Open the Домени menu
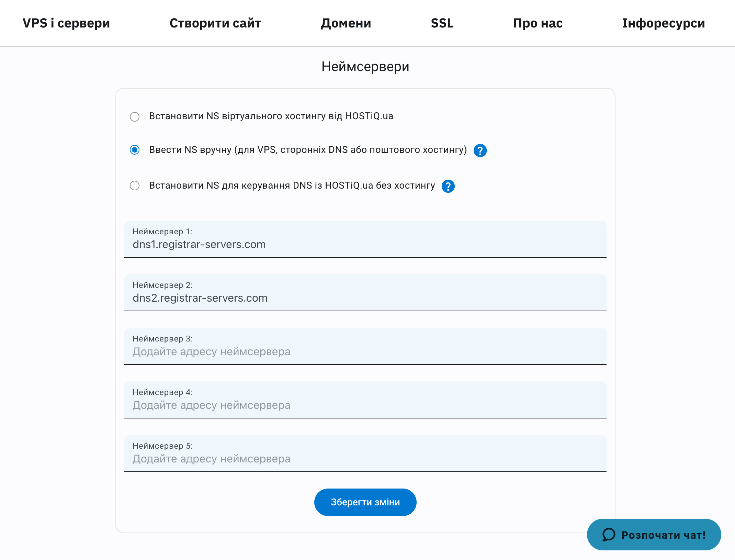 346,23
